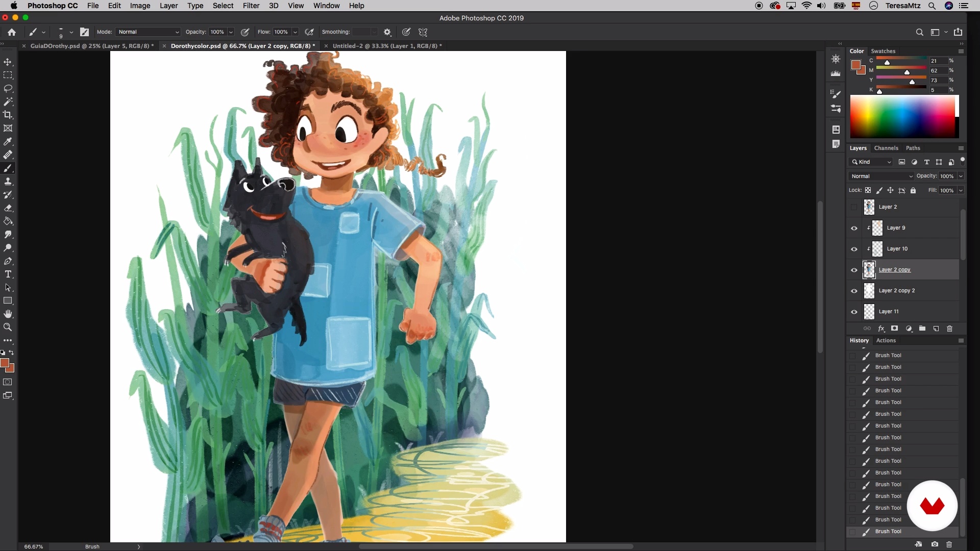
Task: Click the zoom percentage field 66.67%
Action: click(x=34, y=546)
